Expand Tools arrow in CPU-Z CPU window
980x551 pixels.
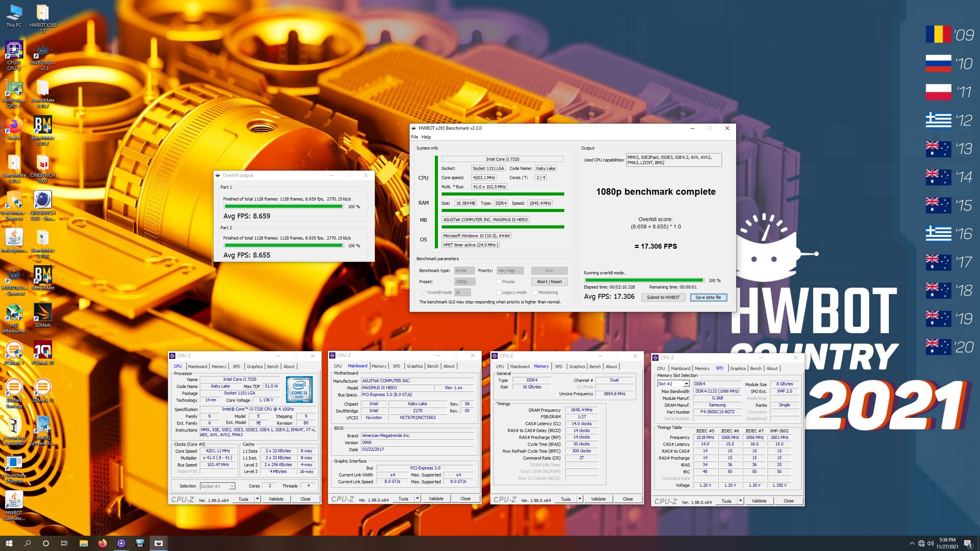pos(257,499)
